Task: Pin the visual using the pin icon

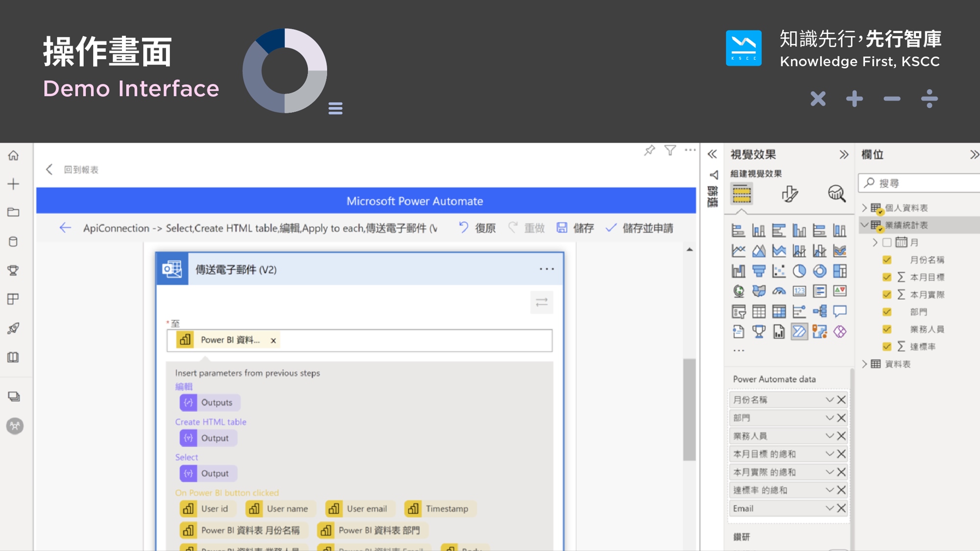Action: pyautogui.click(x=649, y=150)
